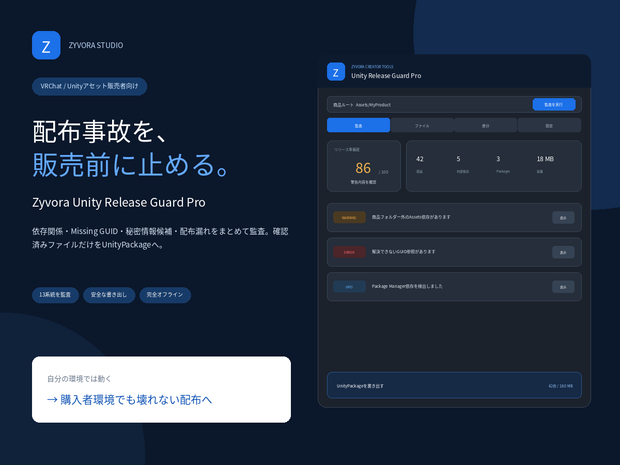Viewport: 620px width, 465px height.
Task: Open the third tab next to ファイル
Action: click(x=486, y=125)
